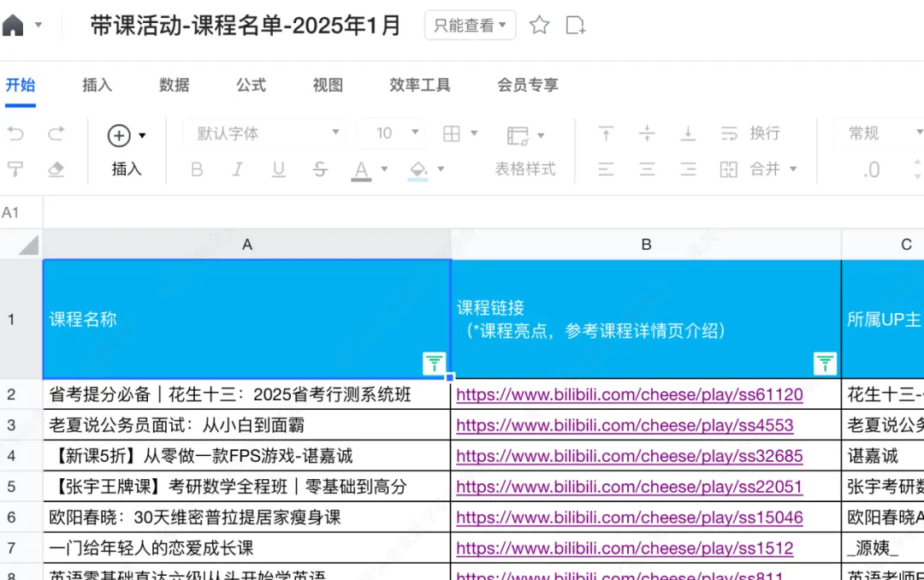Click the 合并 merge cells button
The image size is (924, 580).
pyautogui.click(x=750, y=169)
